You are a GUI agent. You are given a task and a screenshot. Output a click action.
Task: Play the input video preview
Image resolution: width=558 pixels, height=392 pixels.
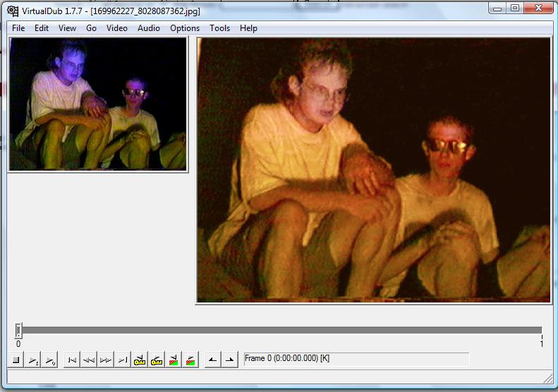pyautogui.click(x=33, y=360)
